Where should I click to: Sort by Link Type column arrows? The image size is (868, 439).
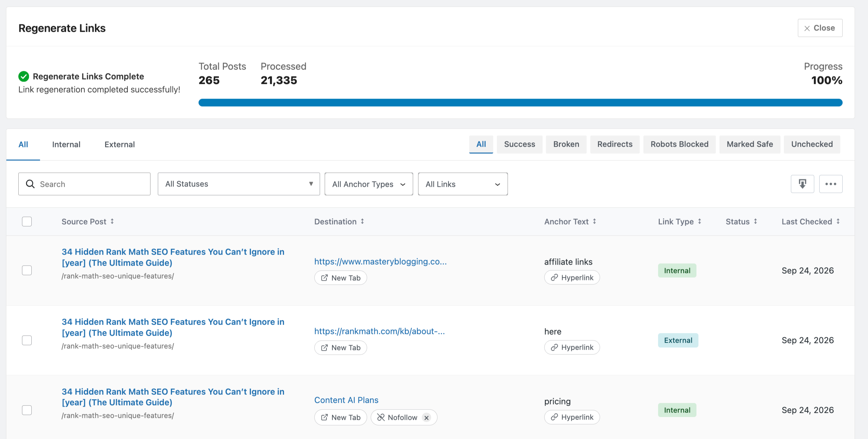[699, 222]
